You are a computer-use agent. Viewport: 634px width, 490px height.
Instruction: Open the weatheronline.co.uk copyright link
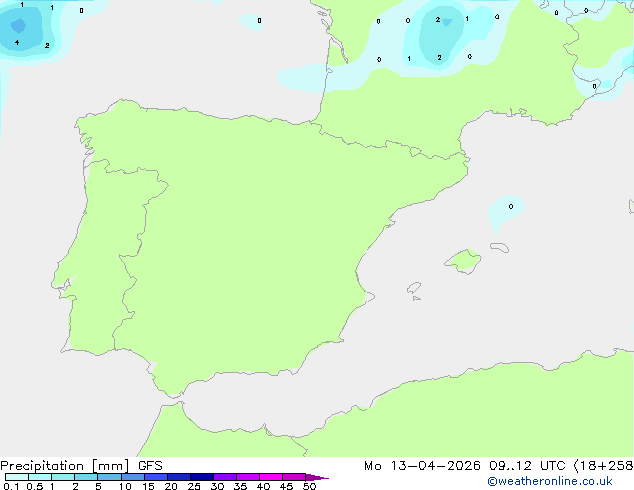tap(550, 481)
